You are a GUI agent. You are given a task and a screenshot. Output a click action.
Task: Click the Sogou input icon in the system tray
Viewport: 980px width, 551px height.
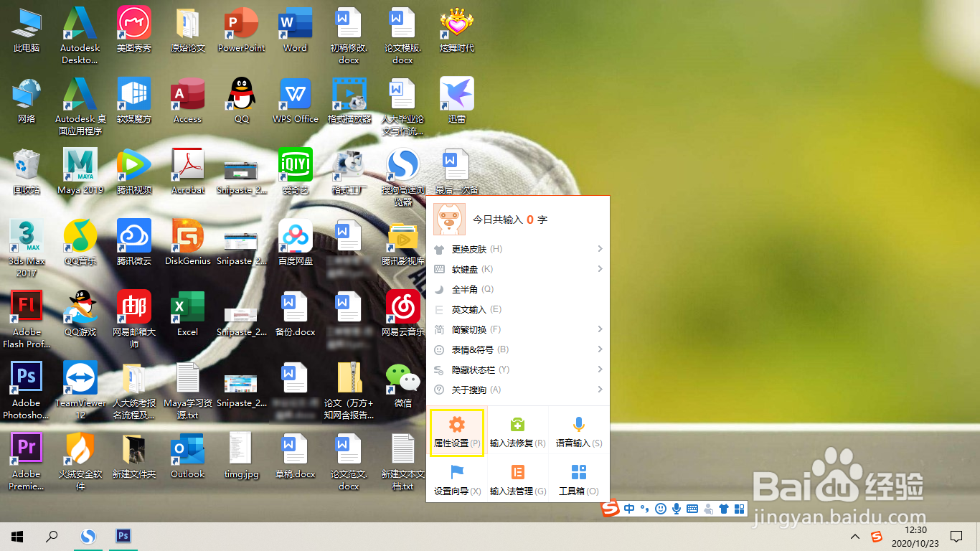[877, 536]
